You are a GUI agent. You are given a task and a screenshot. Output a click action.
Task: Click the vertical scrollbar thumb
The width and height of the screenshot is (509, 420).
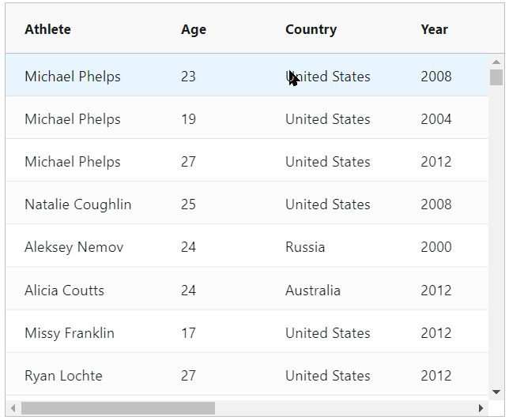[496, 77]
